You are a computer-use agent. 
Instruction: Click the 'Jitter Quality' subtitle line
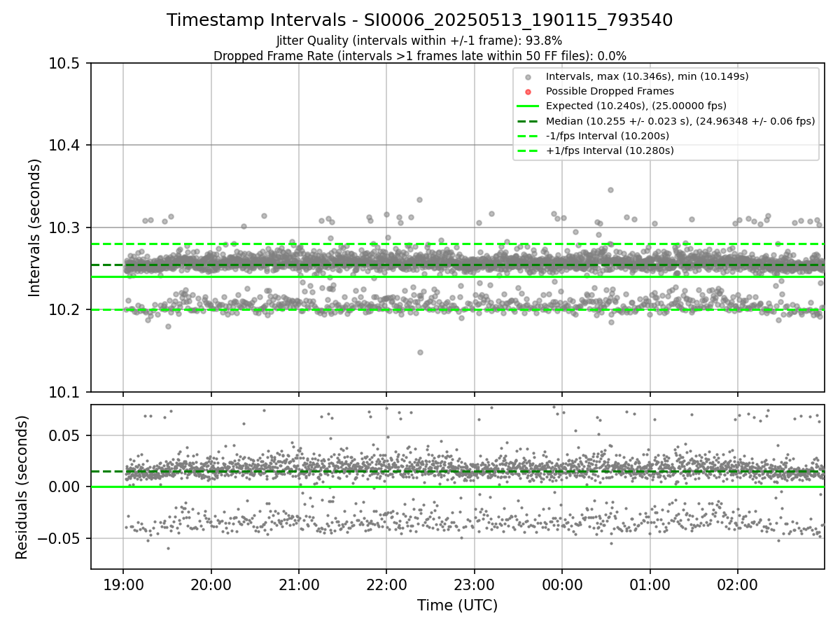tap(420, 41)
